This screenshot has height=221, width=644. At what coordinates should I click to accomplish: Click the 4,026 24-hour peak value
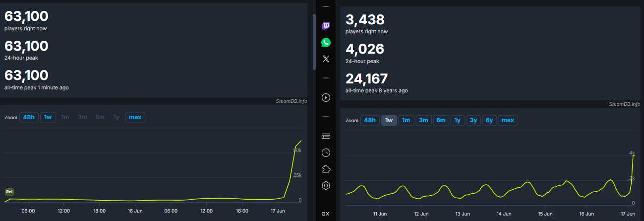[365, 49]
